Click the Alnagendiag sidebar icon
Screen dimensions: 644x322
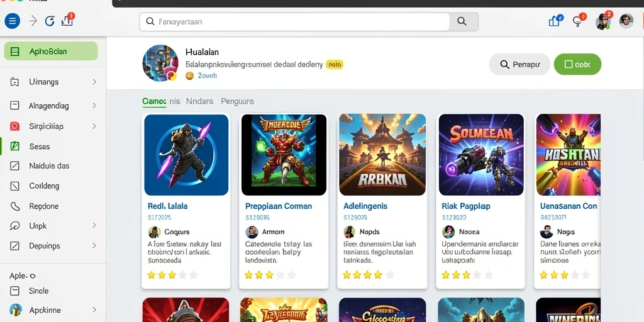[x=14, y=106]
